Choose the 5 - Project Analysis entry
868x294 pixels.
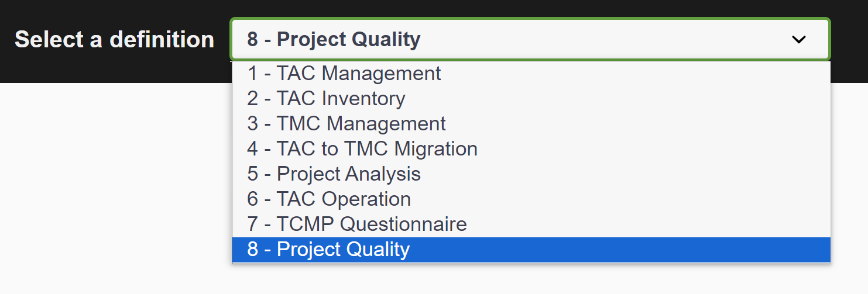pyautogui.click(x=334, y=174)
